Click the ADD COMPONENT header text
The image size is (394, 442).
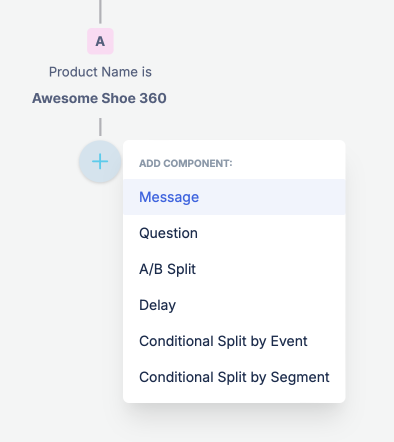pyautogui.click(x=186, y=163)
